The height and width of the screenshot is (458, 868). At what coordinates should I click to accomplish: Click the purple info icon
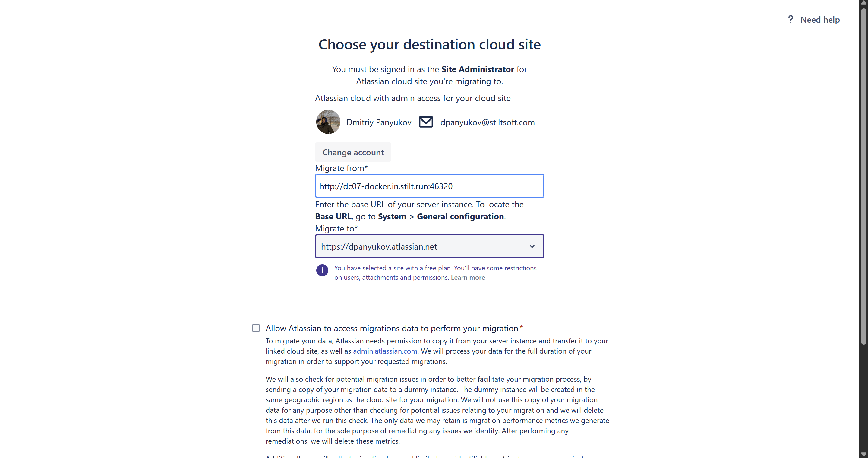click(322, 270)
